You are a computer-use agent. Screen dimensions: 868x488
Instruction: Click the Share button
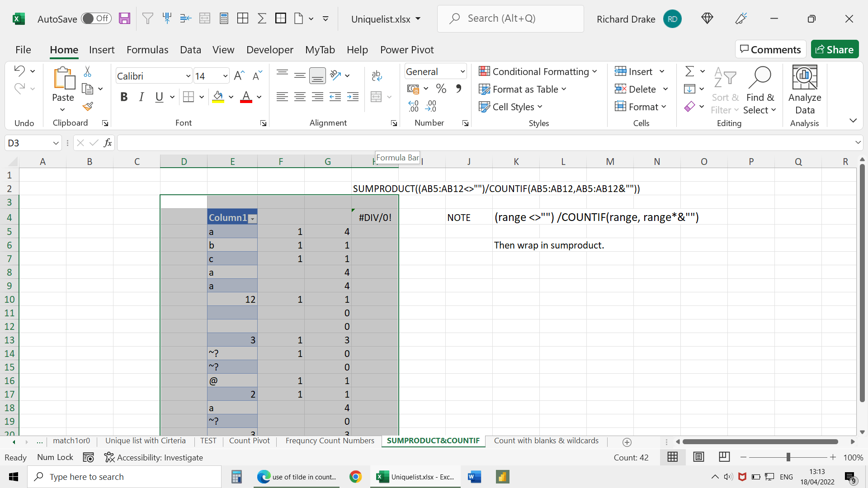coord(835,49)
